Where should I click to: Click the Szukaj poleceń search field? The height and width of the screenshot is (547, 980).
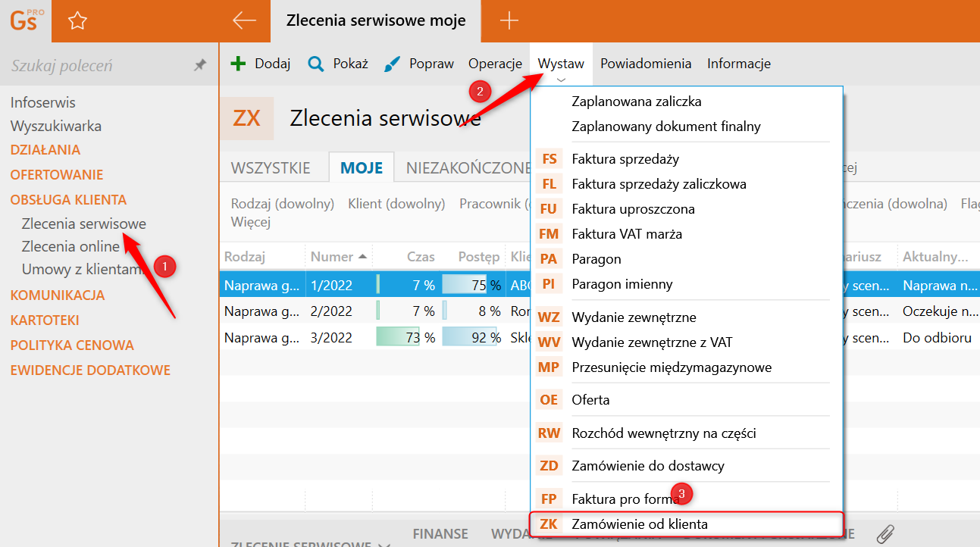pos(99,66)
